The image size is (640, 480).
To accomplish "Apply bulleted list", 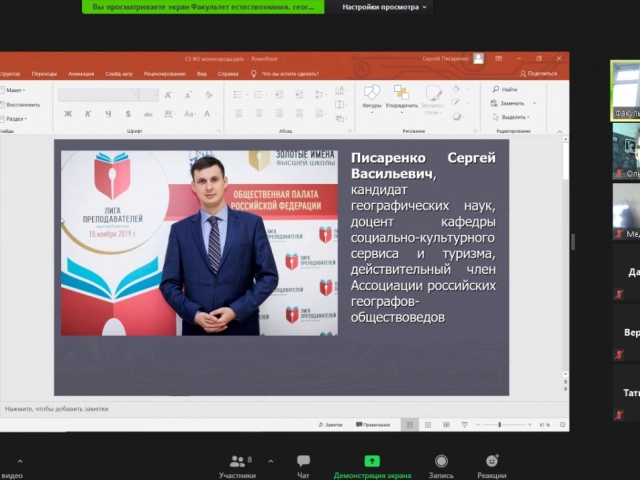I will click(x=240, y=95).
